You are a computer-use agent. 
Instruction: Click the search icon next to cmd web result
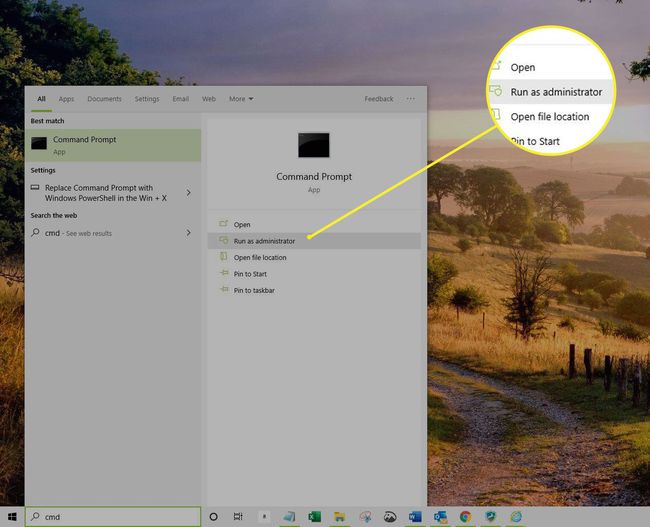point(36,233)
